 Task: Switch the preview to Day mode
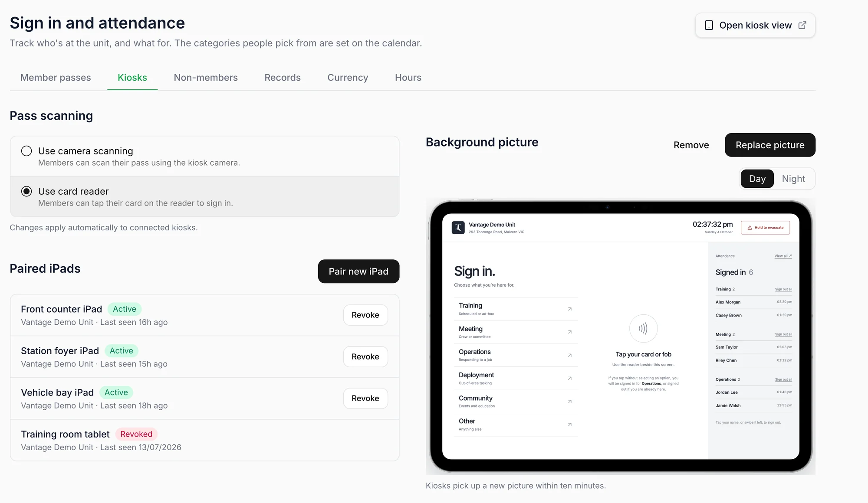(x=757, y=179)
